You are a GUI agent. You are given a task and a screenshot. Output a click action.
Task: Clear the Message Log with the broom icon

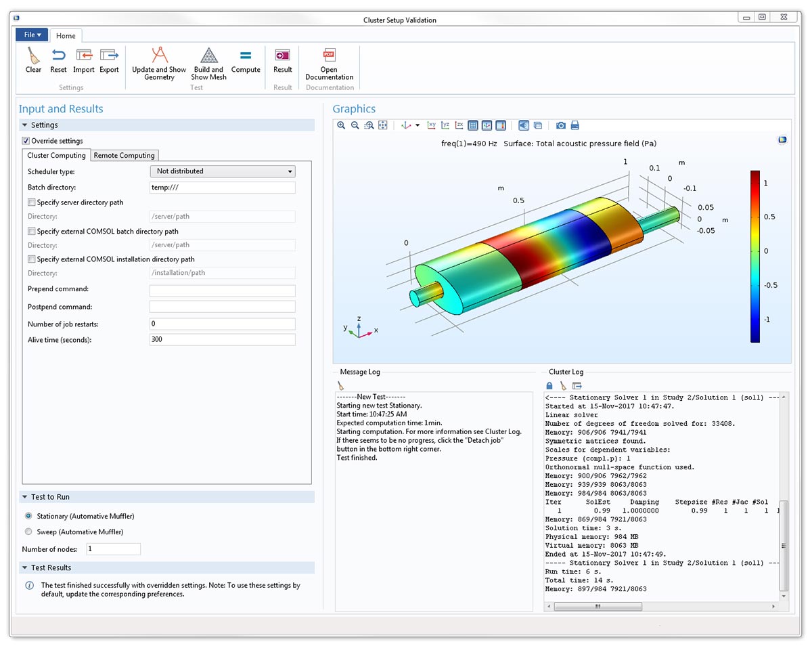(341, 385)
